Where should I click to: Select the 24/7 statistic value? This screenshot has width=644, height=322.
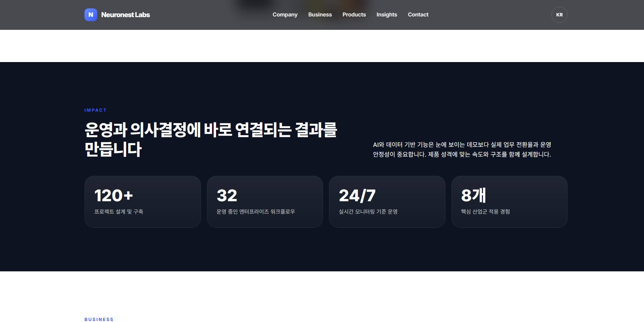357,196
